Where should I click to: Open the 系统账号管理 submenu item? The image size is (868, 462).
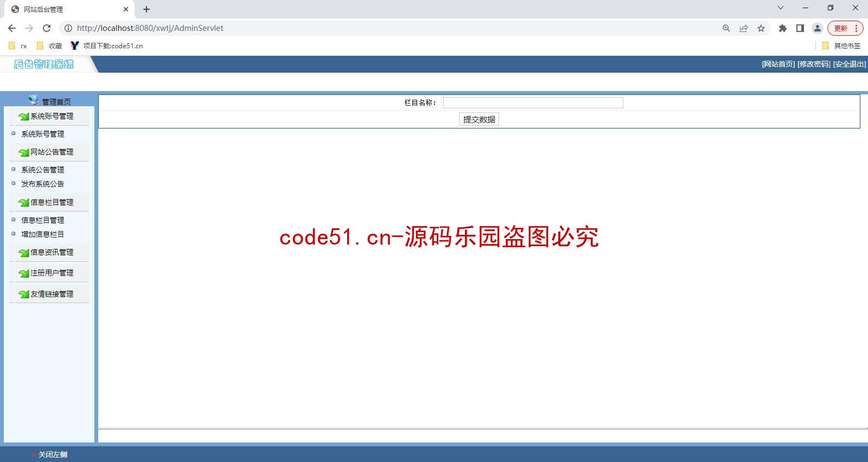point(42,134)
